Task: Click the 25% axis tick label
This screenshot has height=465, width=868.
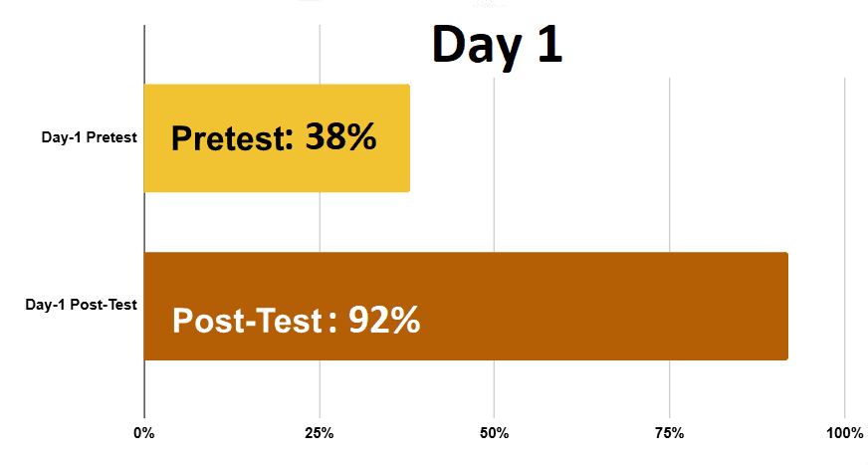Action: [x=320, y=433]
